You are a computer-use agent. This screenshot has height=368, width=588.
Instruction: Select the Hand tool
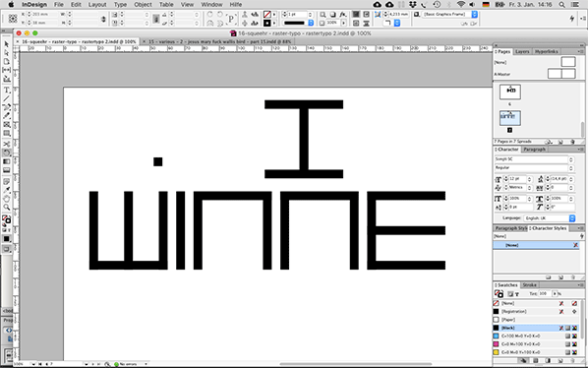6,199
